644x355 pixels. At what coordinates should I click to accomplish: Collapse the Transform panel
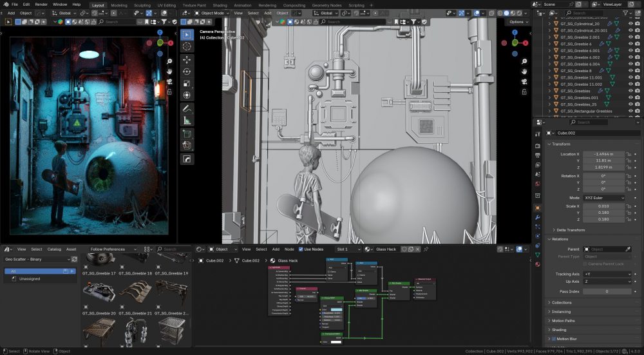coord(561,144)
